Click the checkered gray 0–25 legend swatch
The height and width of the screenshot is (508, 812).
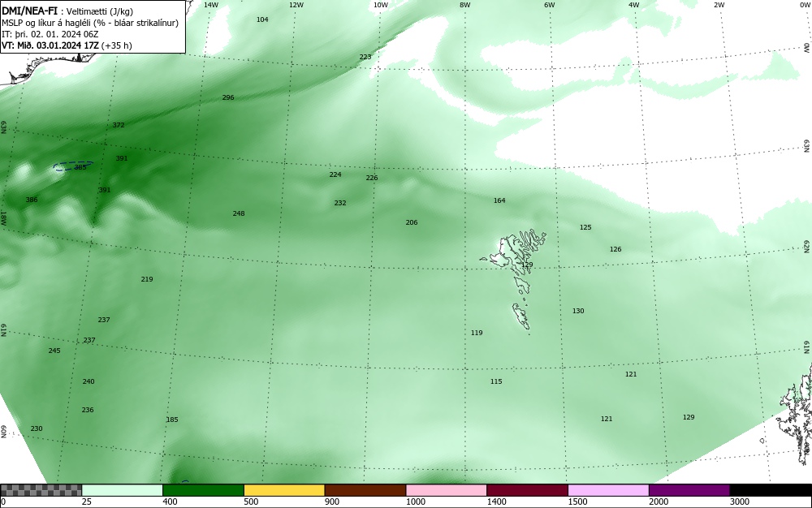41,490
